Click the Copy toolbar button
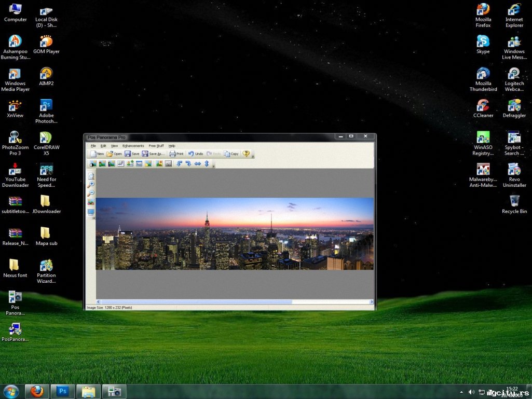 tap(231, 154)
